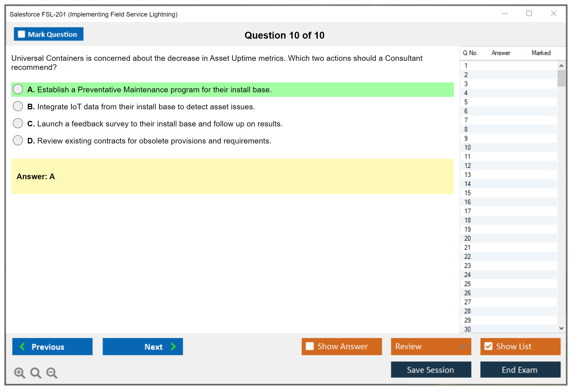
Task: Toggle the Mark Question checkbox
Action: pos(21,34)
